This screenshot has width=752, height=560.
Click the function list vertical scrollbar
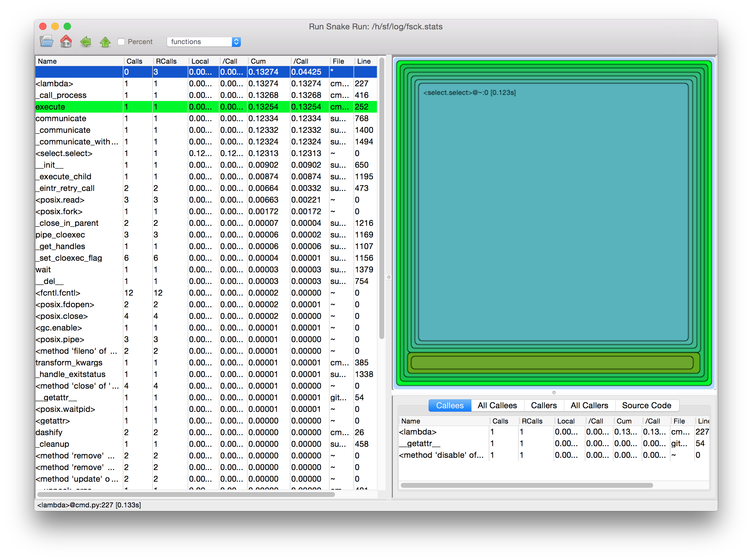coord(382,198)
